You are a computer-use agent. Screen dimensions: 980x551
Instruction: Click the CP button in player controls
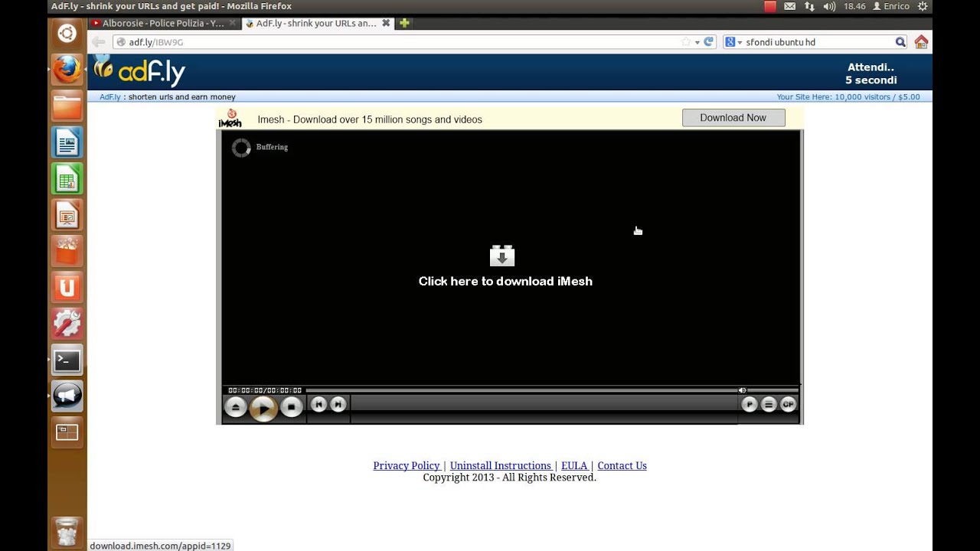coord(788,405)
